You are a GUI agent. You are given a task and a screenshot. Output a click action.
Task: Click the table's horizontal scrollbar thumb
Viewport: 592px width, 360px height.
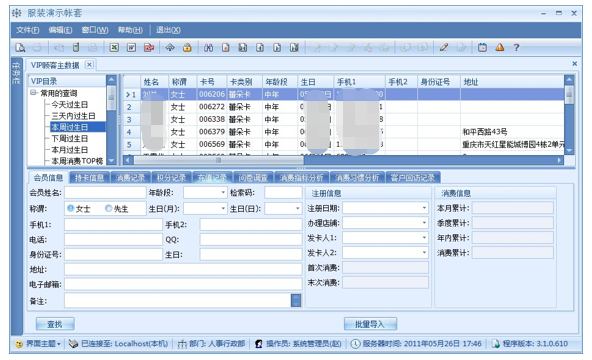click(x=219, y=160)
